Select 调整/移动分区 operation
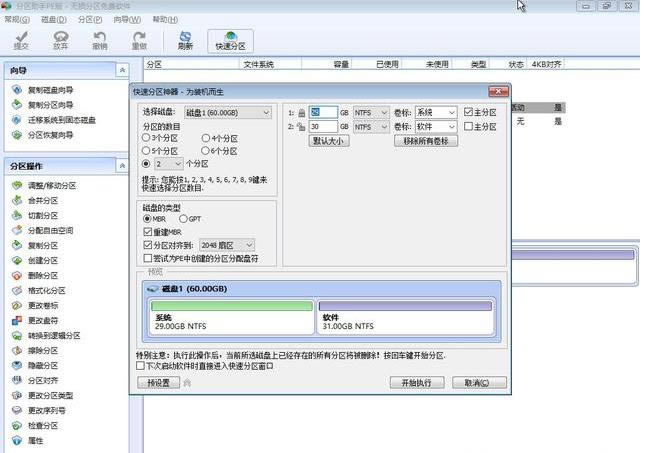 click(x=51, y=186)
